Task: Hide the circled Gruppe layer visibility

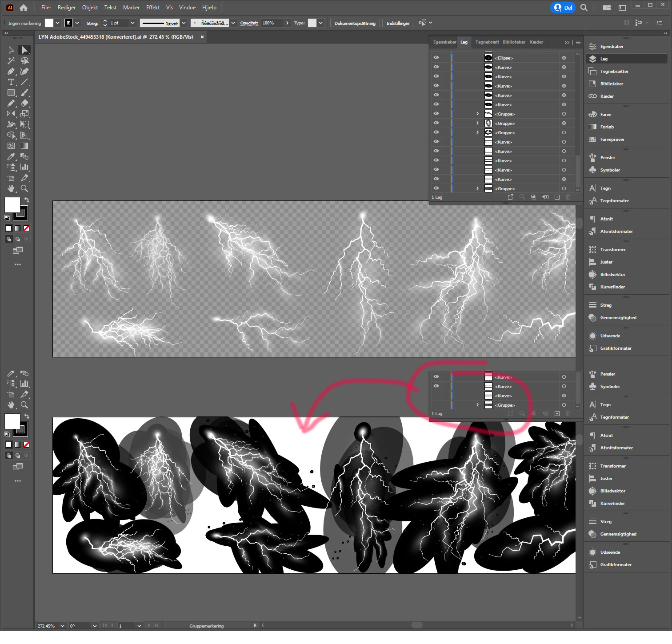Action: (x=436, y=405)
